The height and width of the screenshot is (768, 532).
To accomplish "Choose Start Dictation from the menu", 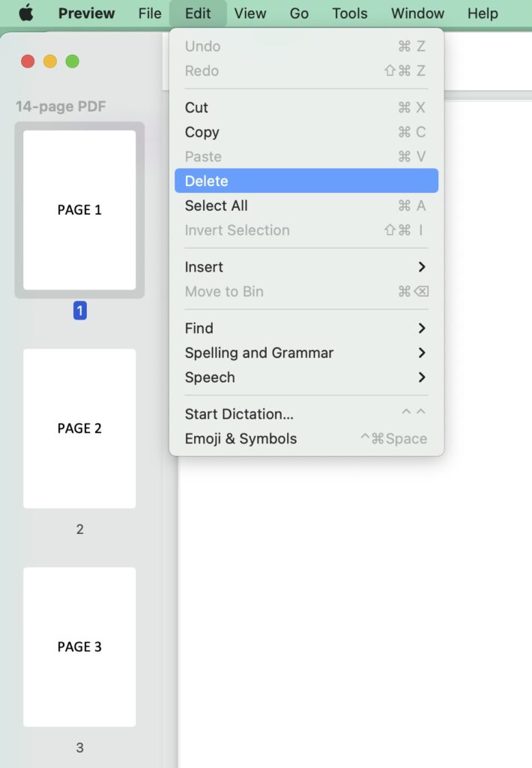I will coord(238,414).
